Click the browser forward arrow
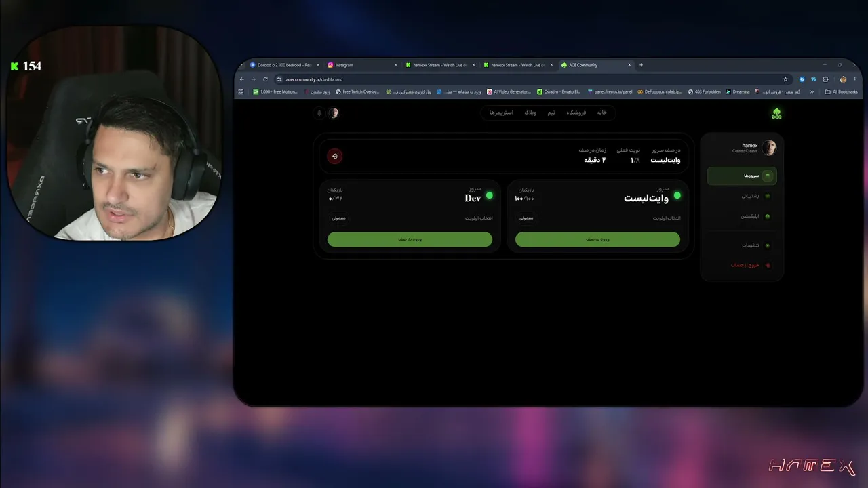Image resolution: width=868 pixels, height=488 pixels. tap(254, 79)
